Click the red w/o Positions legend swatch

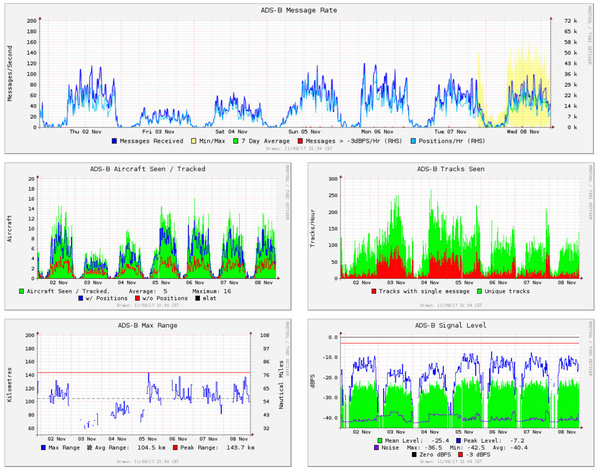[x=137, y=298]
